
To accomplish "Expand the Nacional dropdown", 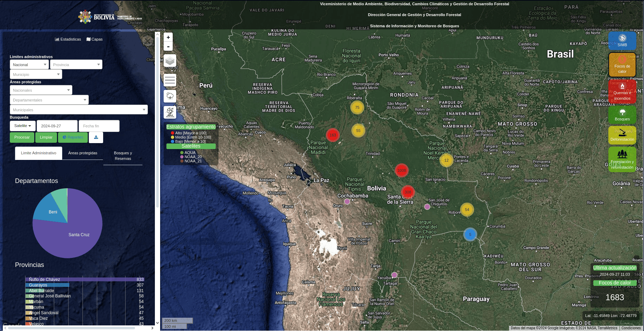I will 29,65.
